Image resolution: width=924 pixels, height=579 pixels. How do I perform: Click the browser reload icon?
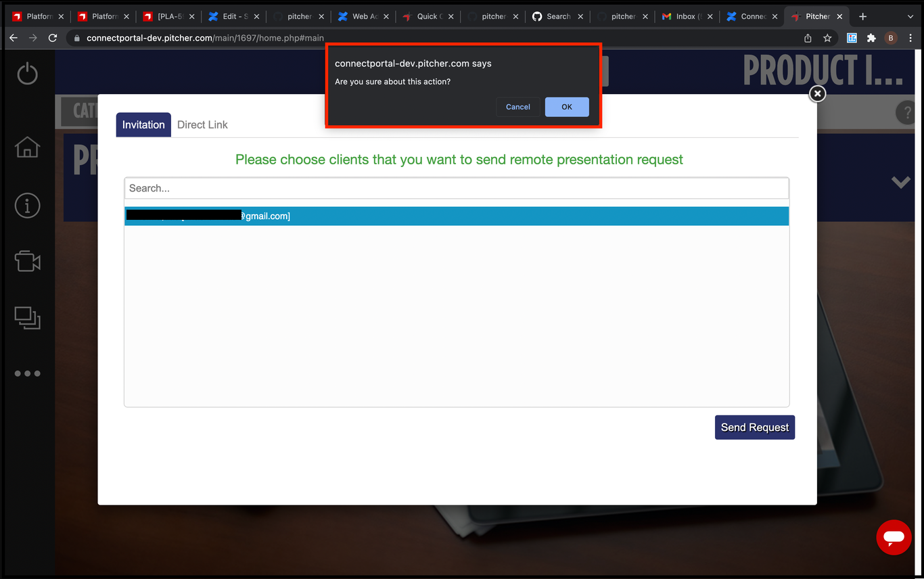click(x=53, y=39)
